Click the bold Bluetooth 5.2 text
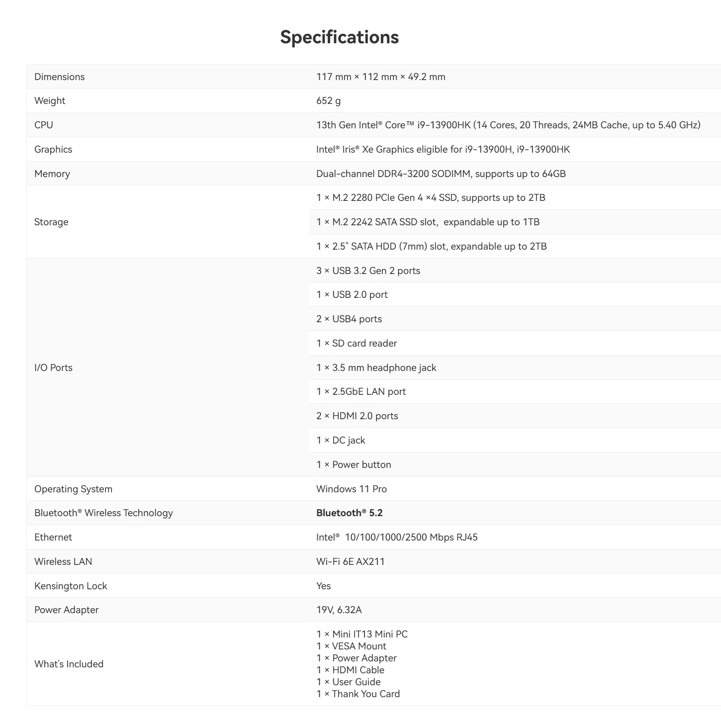The width and height of the screenshot is (721, 728). pyautogui.click(x=350, y=513)
